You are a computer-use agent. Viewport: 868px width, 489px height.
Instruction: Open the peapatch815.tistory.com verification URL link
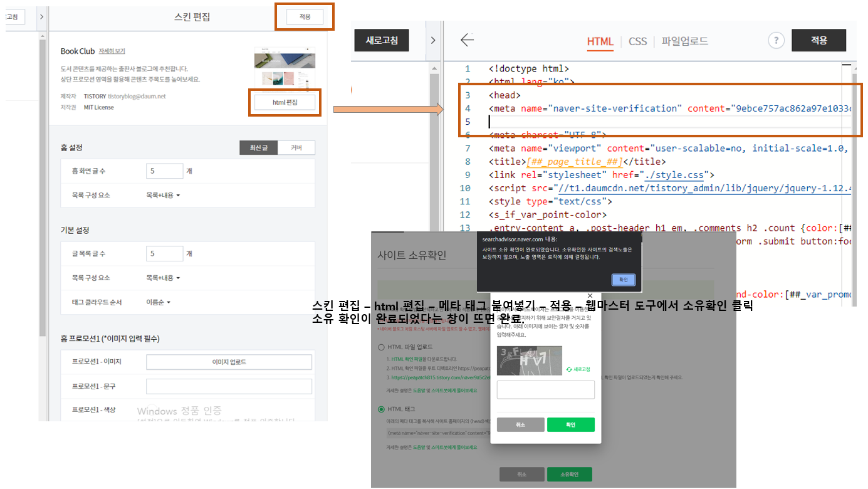point(441,377)
